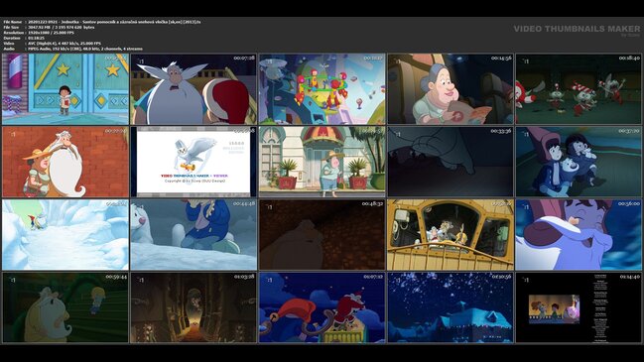Screen dimensions: 644x362
Task: Open the end credits thumbnail at 01:14:40
Action: tap(579, 307)
